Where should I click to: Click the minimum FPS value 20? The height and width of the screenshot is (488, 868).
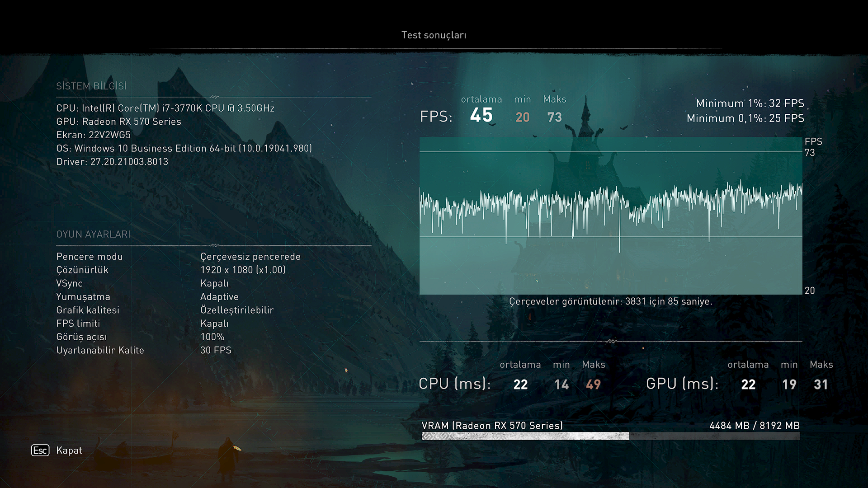click(x=523, y=117)
